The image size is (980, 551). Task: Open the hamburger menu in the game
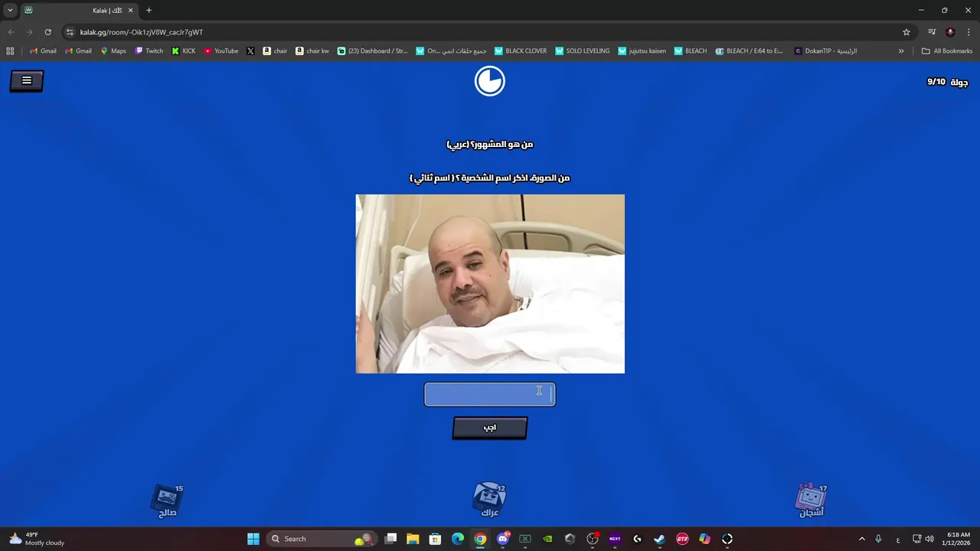point(27,80)
